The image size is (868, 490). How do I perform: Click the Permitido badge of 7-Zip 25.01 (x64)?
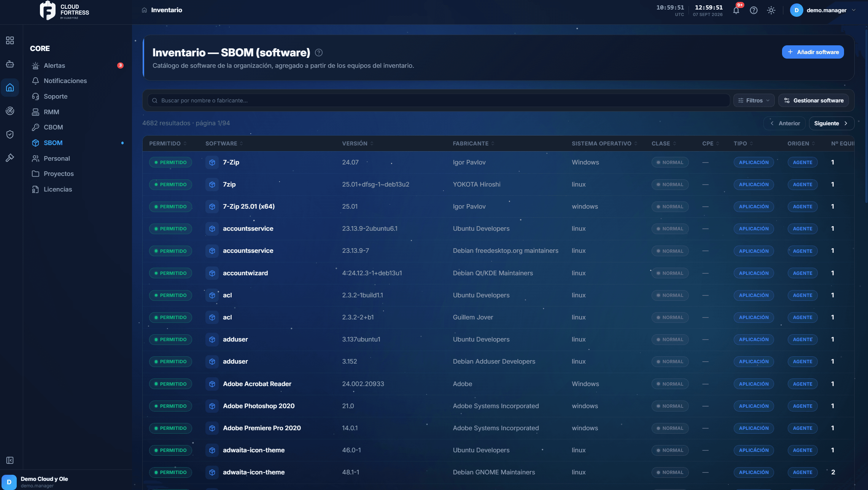pyautogui.click(x=170, y=207)
